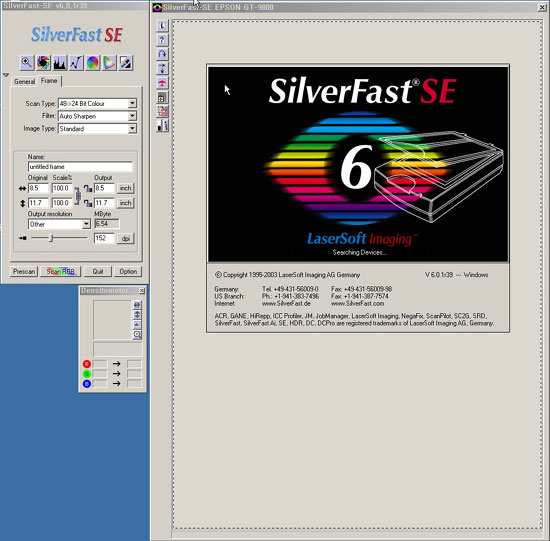This screenshot has width=550, height=541.
Task: Click the version text 'V 6.0.1r39'
Action: tap(439, 275)
